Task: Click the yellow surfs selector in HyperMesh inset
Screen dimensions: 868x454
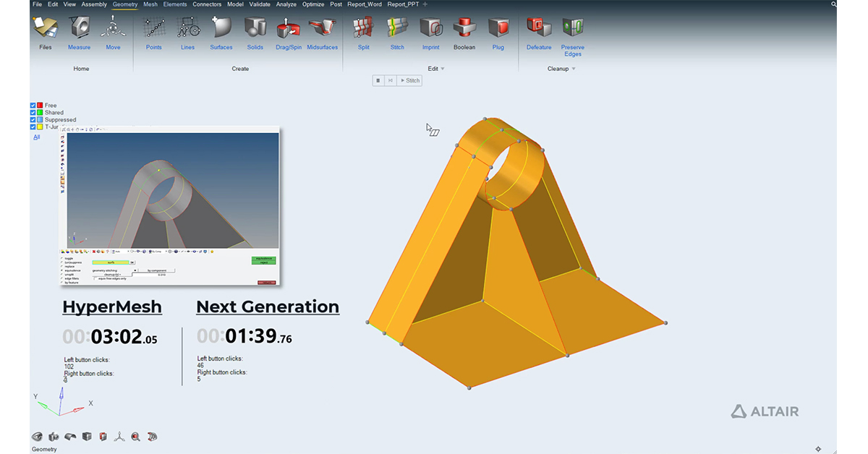Action: tap(111, 262)
